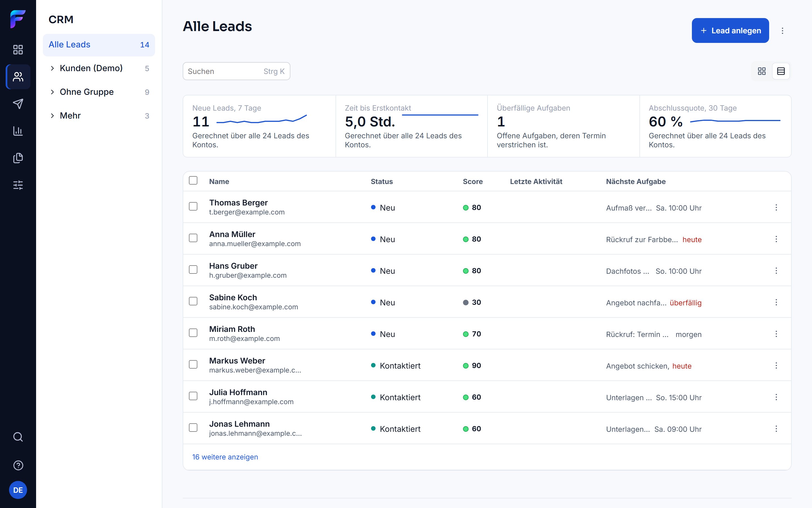
Task: Click the überfällig label for Sabine Koch
Action: (685, 303)
